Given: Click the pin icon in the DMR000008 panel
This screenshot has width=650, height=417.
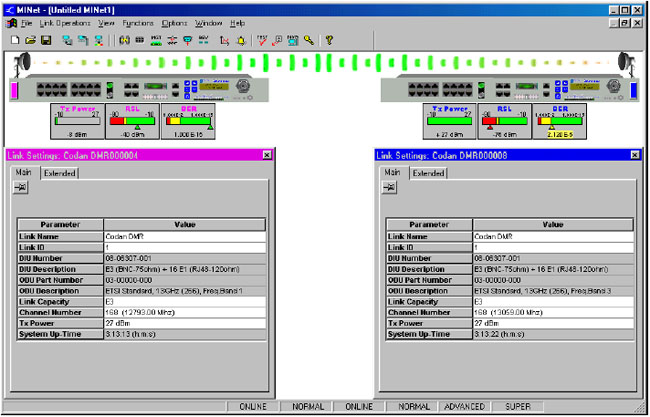Looking at the screenshot, I should pos(389,188).
